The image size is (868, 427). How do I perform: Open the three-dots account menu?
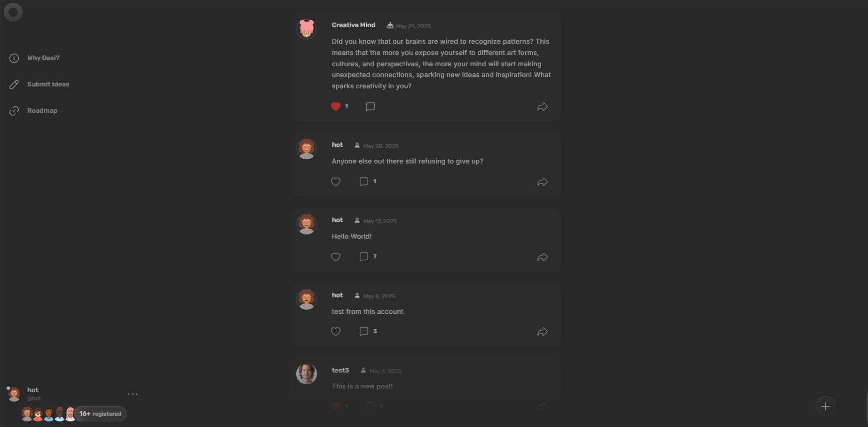tap(133, 394)
